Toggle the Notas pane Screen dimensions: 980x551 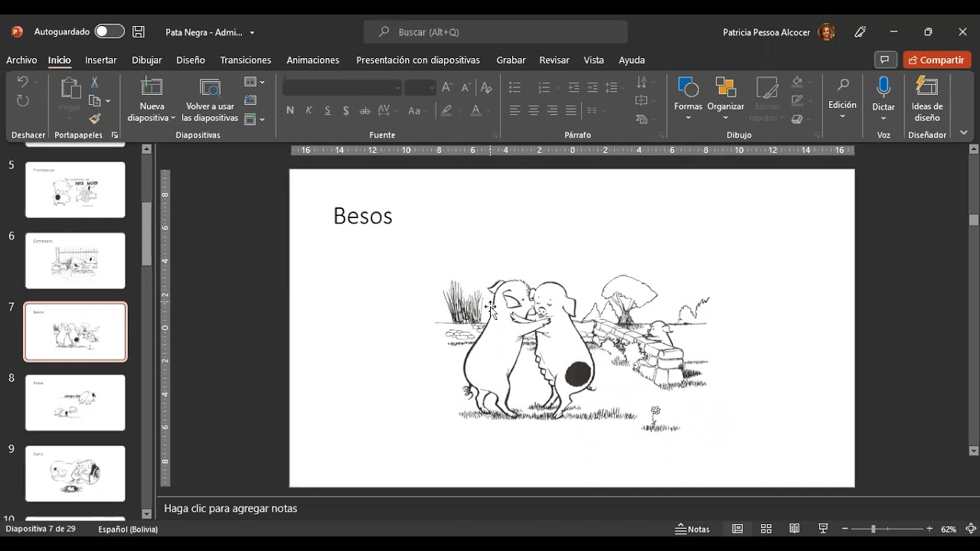pos(693,529)
